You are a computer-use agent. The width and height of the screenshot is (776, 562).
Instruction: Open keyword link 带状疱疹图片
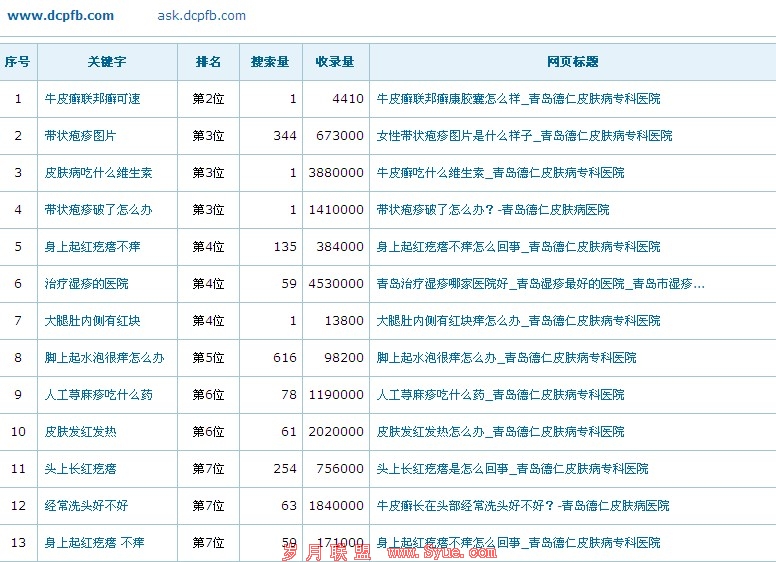click(80, 136)
